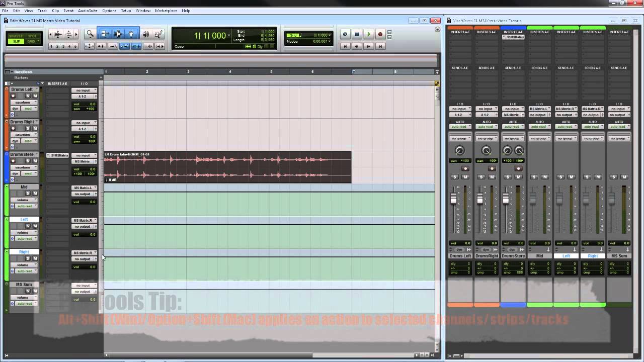Image resolution: width=644 pixels, height=362 pixels.
Task: Open the Setup menu
Action: [x=126, y=11]
